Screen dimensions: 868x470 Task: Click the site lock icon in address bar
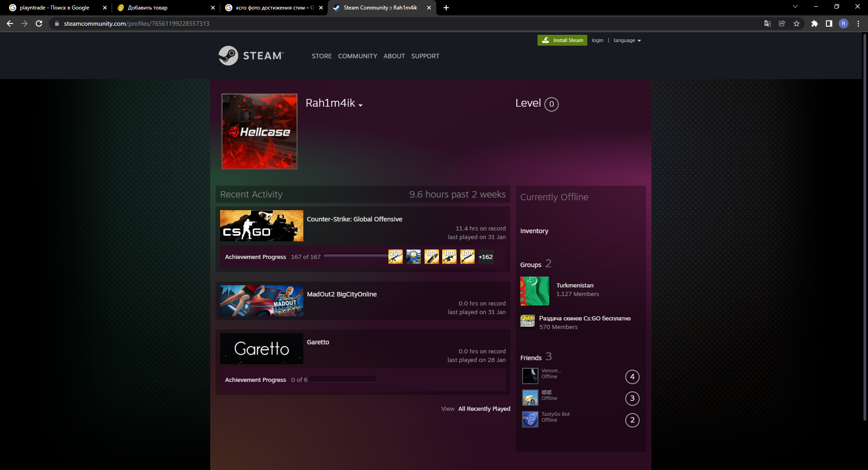click(57, 23)
